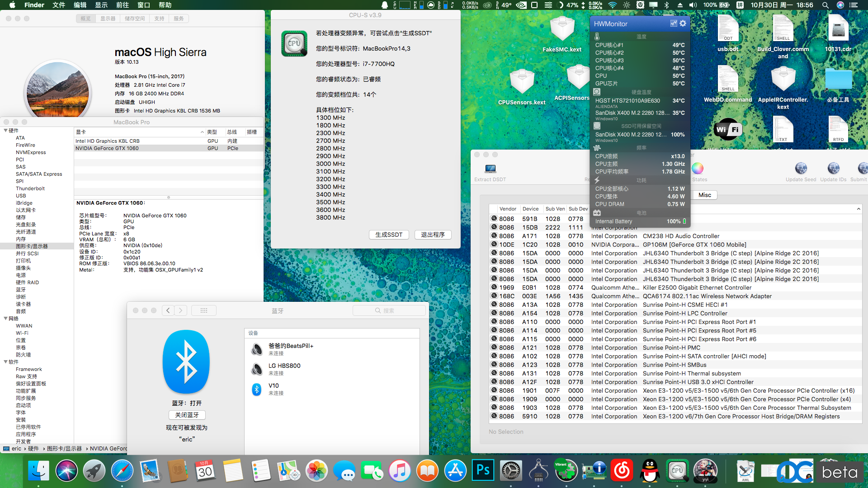
Task: Open 显示 menu in menu bar
Action: (x=101, y=5)
